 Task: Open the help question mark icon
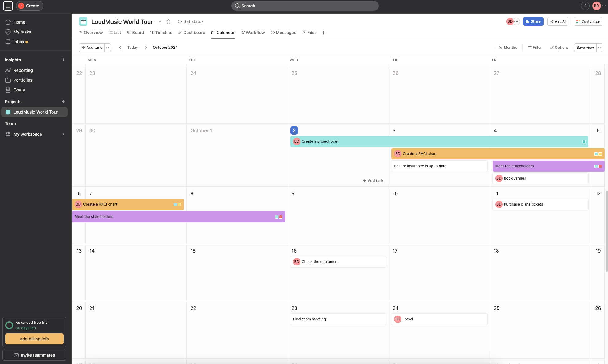585,6
